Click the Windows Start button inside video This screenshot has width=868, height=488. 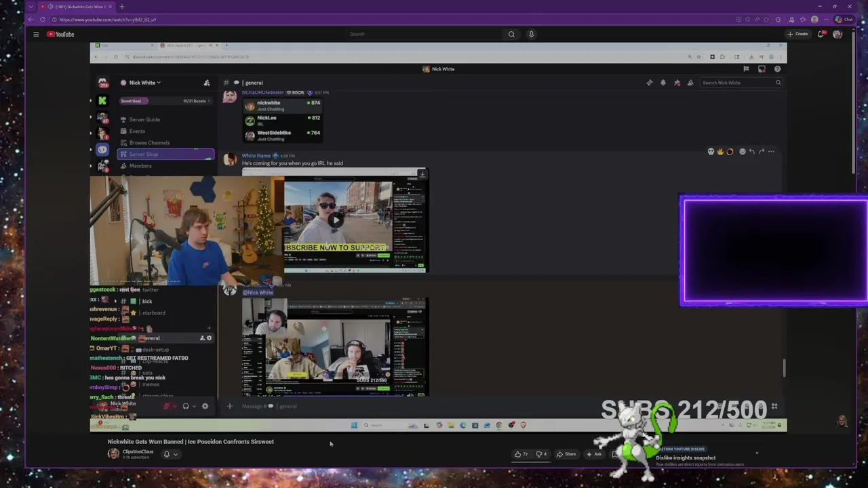pyautogui.click(x=354, y=426)
